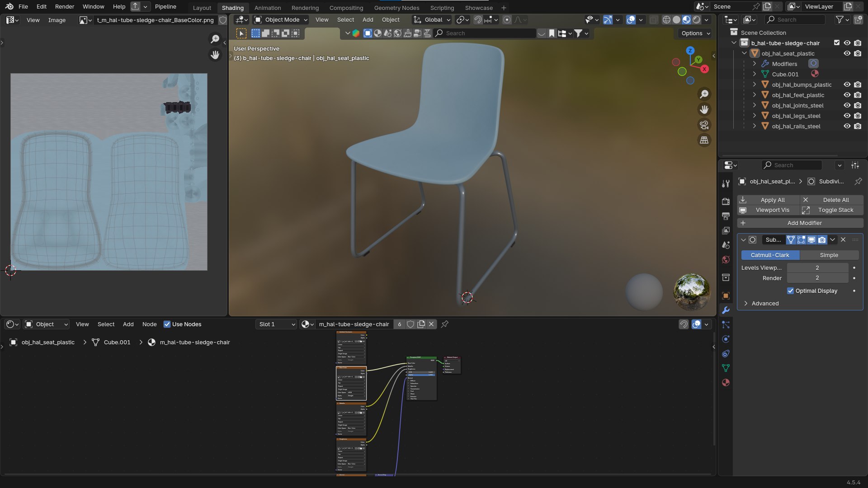Switch perspective/orthographic grid icon
The image size is (868, 488).
(704, 140)
